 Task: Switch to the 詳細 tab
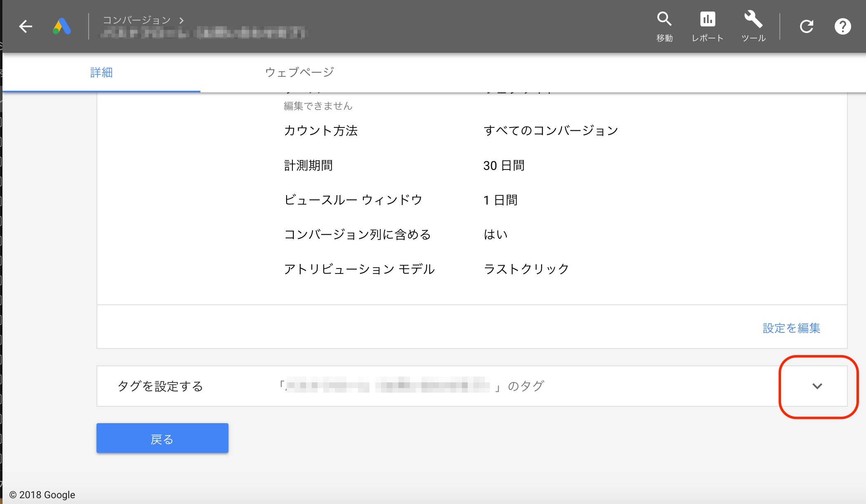click(101, 73)
